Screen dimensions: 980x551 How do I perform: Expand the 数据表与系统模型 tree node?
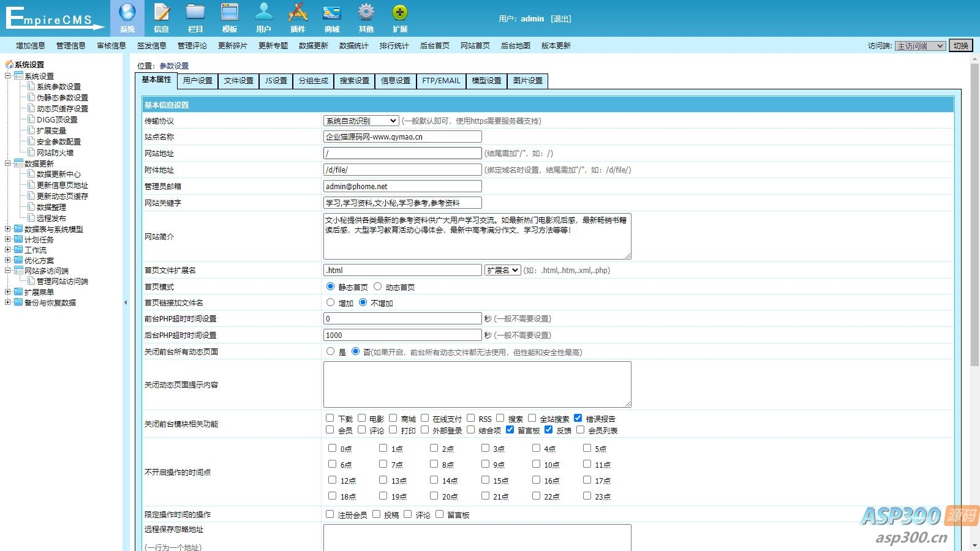click(8, 229)
